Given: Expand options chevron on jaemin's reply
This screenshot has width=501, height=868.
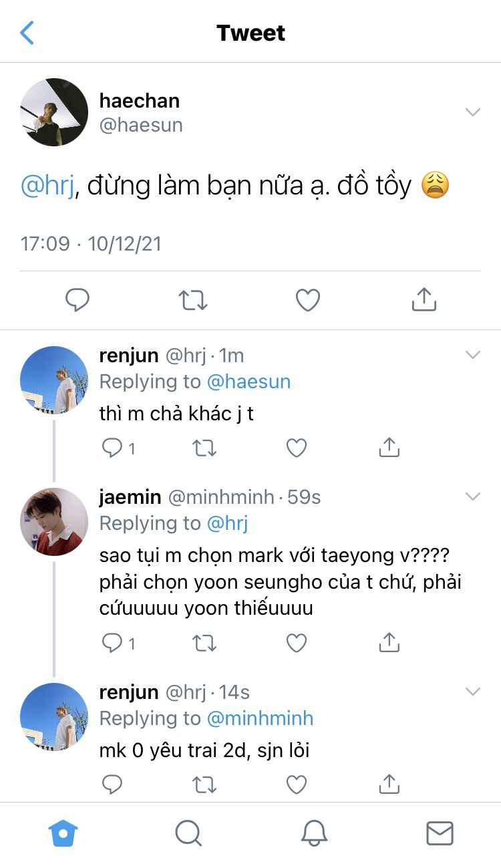Looking at the screenshot, I should [473, 496].
